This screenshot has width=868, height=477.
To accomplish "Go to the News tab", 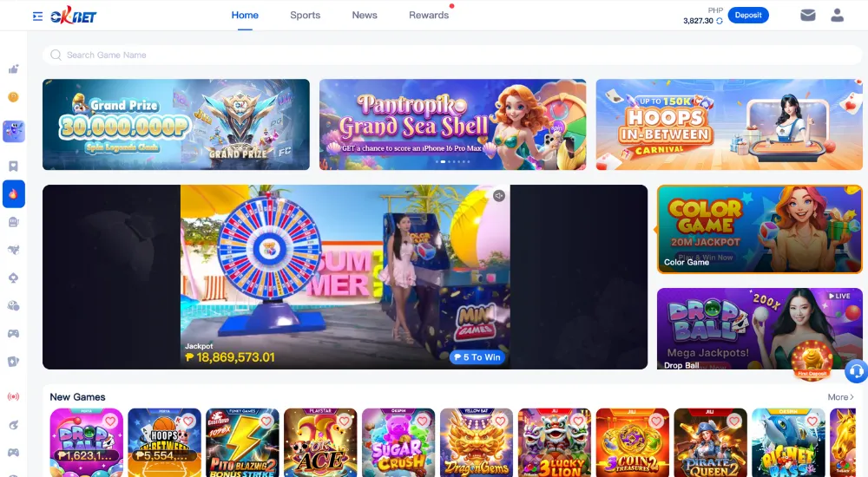I will click(x=365, y=16).
